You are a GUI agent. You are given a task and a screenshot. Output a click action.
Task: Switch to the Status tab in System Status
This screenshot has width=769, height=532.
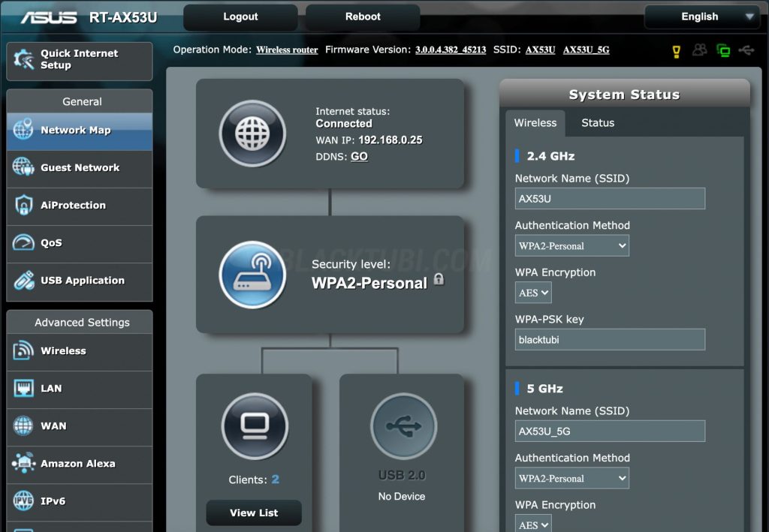coord(598,123)
